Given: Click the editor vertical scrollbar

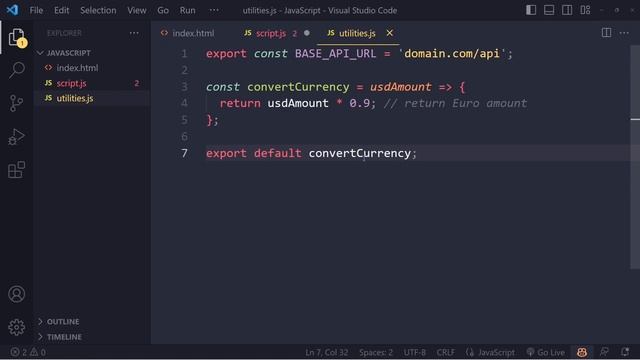Looking at the screenshot, I should (x=635, y=157).
